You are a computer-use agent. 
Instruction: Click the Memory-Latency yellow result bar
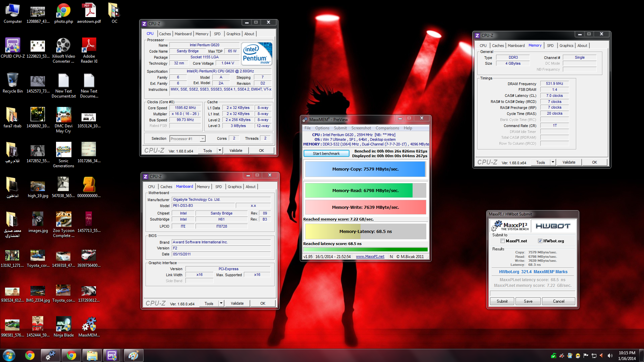(x=366, y=232)
